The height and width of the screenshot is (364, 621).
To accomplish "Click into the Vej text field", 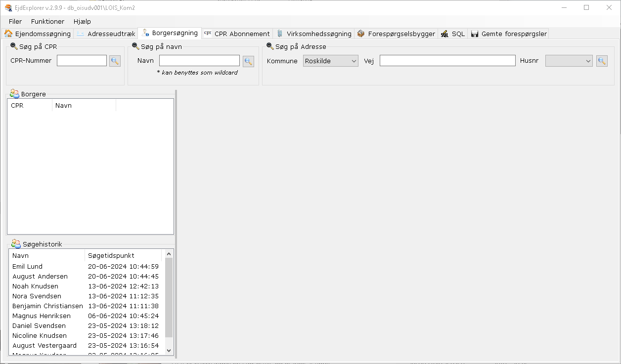I will click(x=447, y=61).
